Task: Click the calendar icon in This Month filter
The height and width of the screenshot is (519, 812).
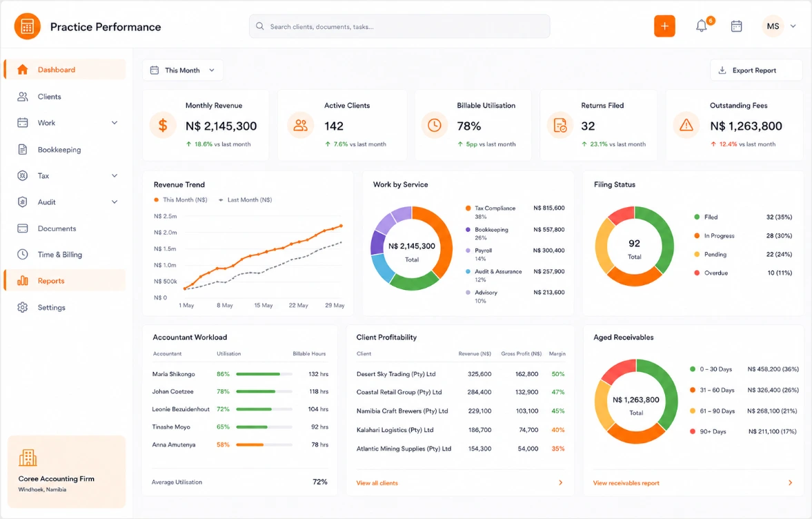Action: coord(155,70)
